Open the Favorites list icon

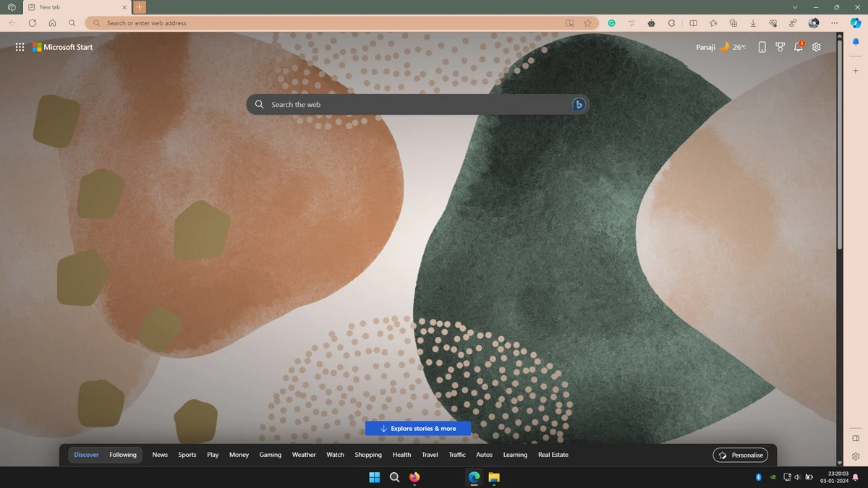713,23
